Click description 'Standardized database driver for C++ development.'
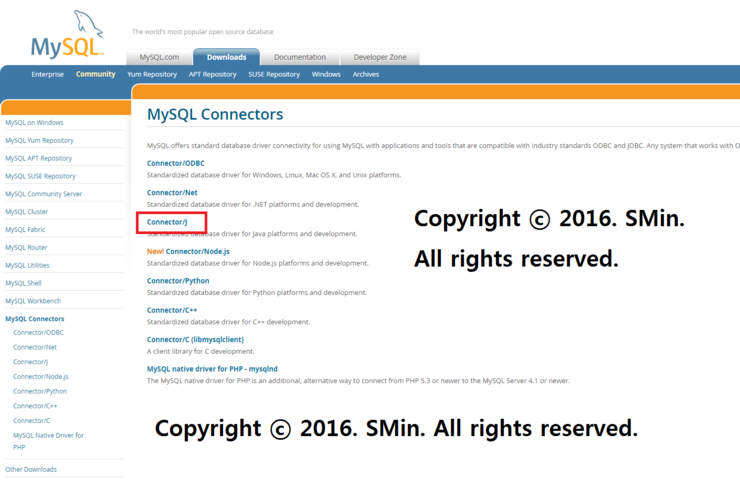Viewport: 740px width, 487px height. click(x=228, y=322)
